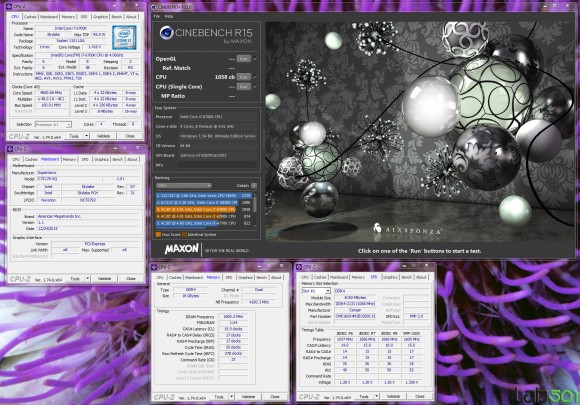Screen dimensions: 580x405
Task: Click the MAXON logo at Cinebench bottom
Action: pos(182,249)
